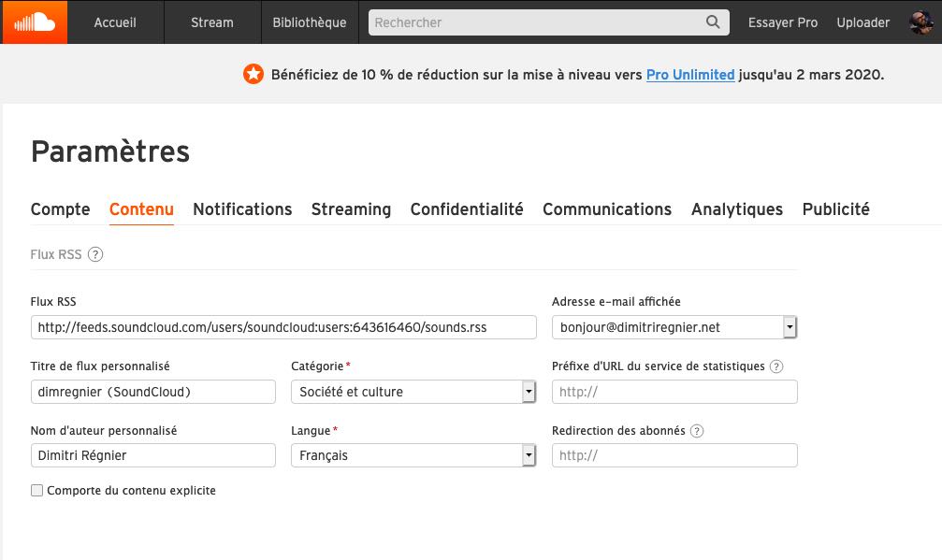Open the Langue dropdown
Viewport: 942px width, 560px height.
click(x=413, y=455)
